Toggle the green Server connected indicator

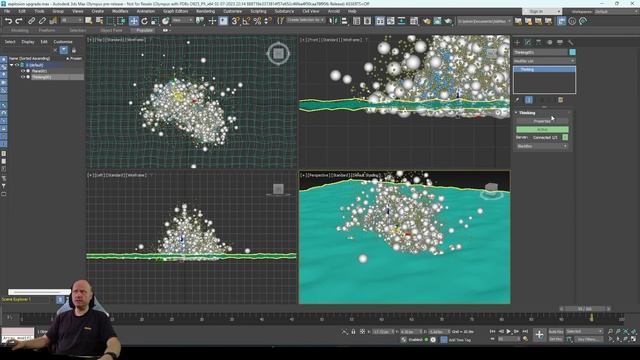coord(565,138)
